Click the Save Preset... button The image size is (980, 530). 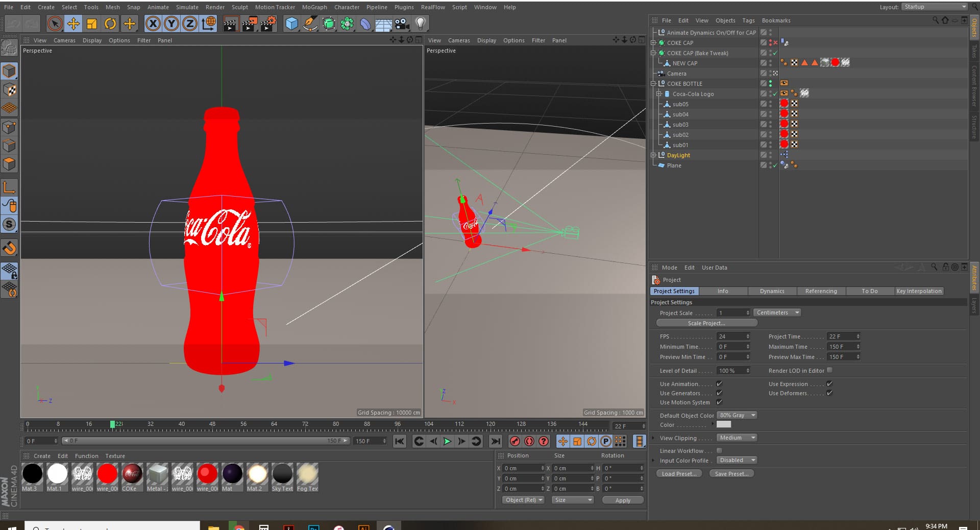pos(731,474)
